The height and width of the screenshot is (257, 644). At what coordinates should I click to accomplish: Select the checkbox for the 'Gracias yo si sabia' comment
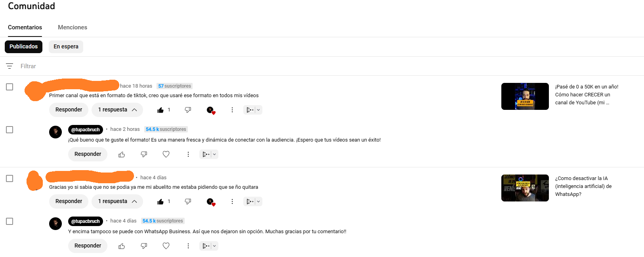click(10, 178)
